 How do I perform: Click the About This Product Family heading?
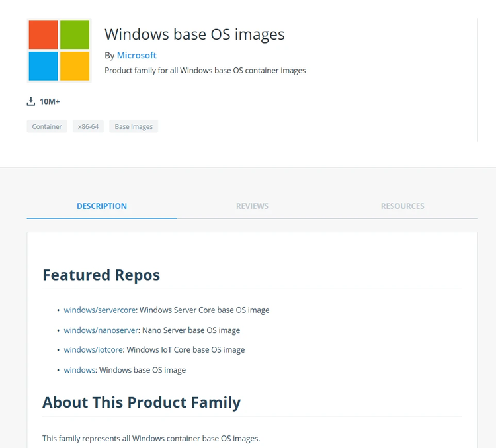coord(142,402)
